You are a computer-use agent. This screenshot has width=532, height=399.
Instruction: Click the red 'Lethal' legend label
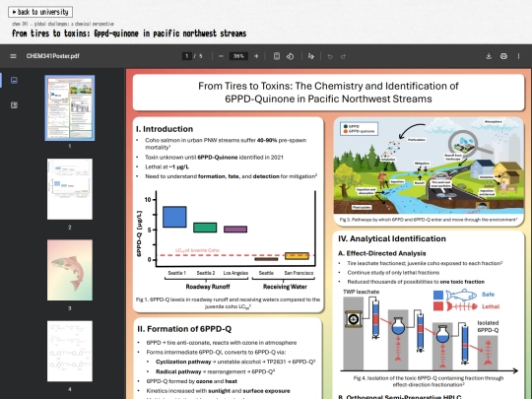tap(491, 306)
